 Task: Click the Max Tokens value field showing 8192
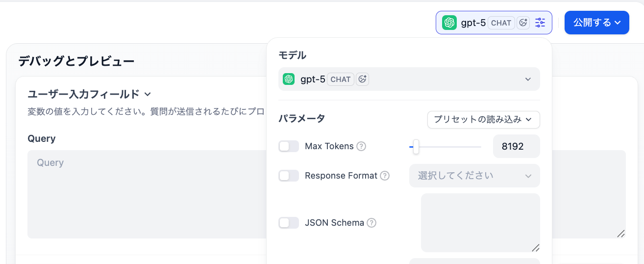coord(516,146)
